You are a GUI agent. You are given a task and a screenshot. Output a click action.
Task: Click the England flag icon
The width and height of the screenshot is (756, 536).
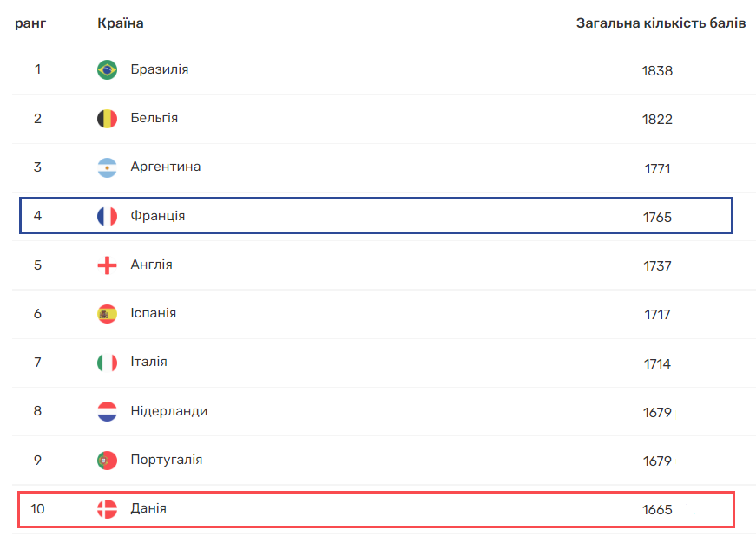[107, 265]
